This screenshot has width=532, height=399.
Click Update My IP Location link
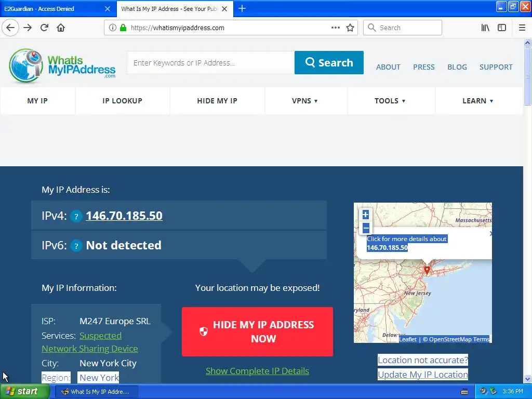click(x=423, y=375)
